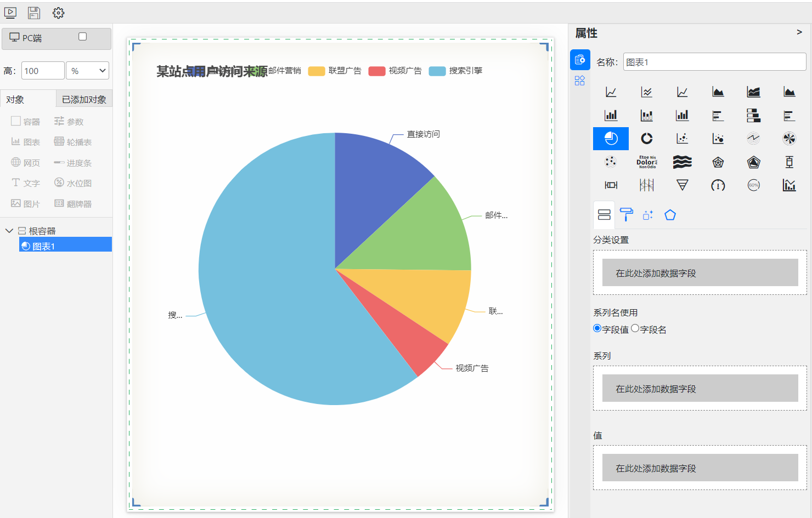Select the multi-line chart type icon
Viewport: 812px width, 518px height.
tap(647, 92)
